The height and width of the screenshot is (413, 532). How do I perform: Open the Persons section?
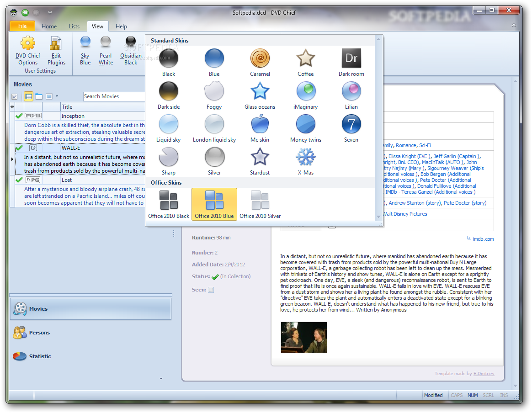pos(90,333)
